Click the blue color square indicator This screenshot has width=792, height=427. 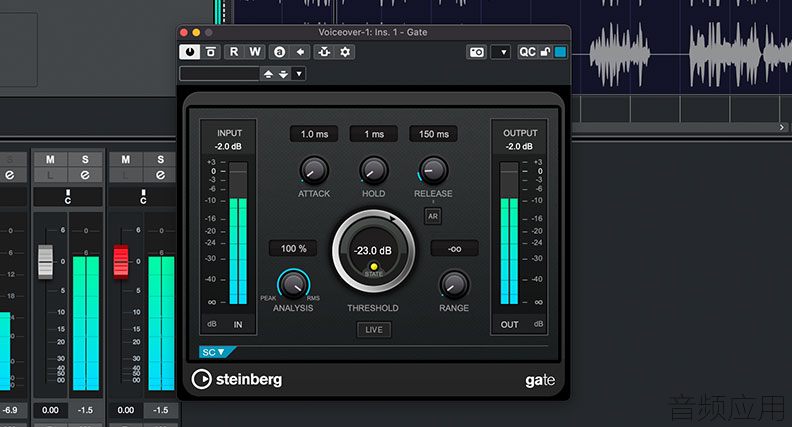(560, 52)
